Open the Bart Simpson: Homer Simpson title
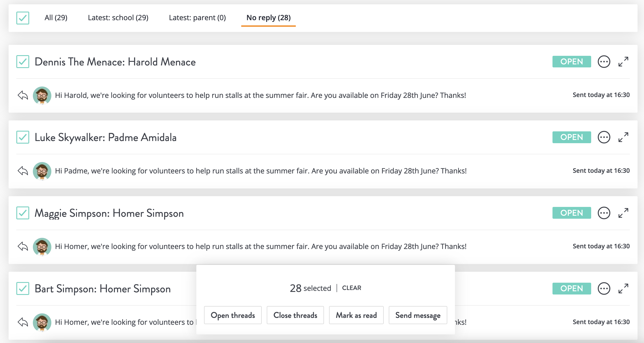The image size is (644, 343). point(102,289)
